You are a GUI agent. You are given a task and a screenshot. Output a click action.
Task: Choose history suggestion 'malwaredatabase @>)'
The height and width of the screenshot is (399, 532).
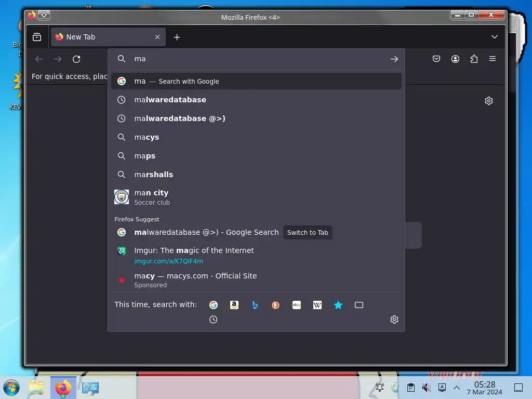point(256,118)
